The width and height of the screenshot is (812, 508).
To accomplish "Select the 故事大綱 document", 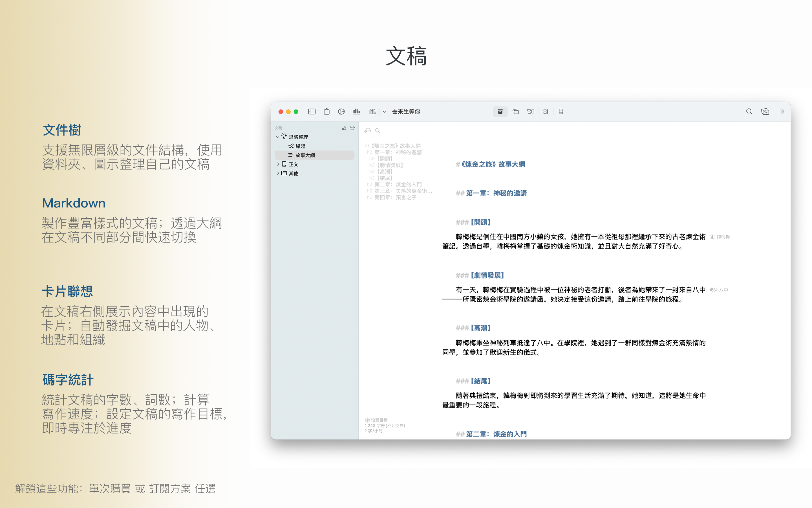I will (314, 155).
